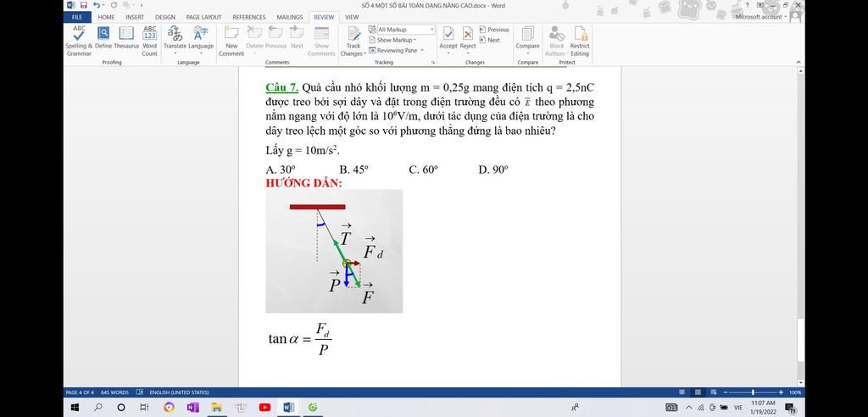Image resolution: width=868 pixels, height=417 pixels.
Task: Open the Define tool
Action: click(x=103, y=37)
